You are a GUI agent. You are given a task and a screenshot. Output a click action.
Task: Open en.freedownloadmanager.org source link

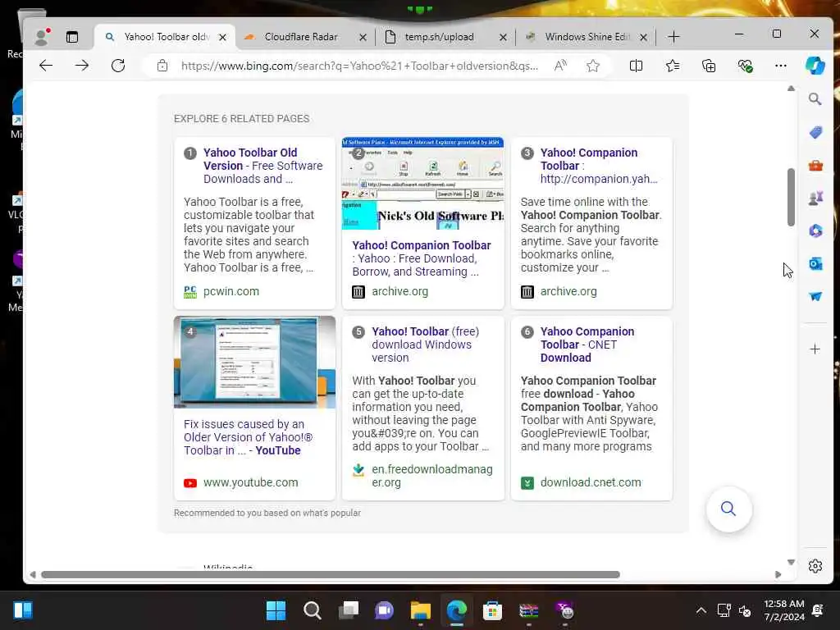(x=431, y=476)
